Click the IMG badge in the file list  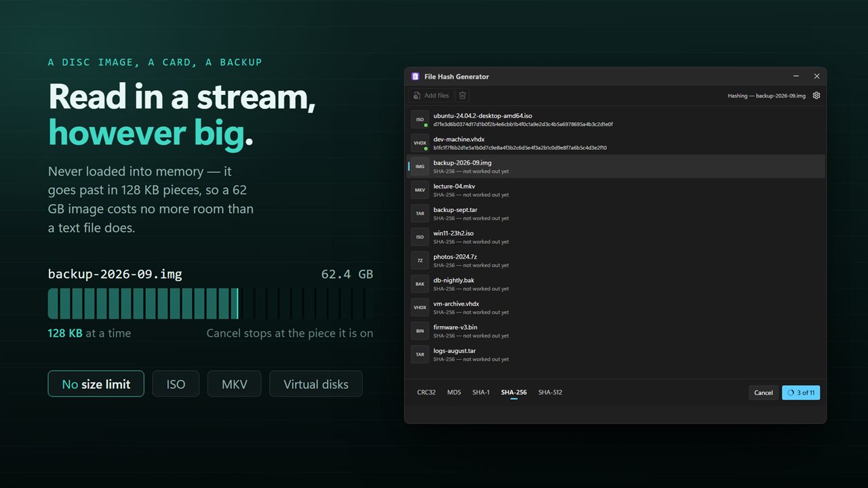[420, 167]
